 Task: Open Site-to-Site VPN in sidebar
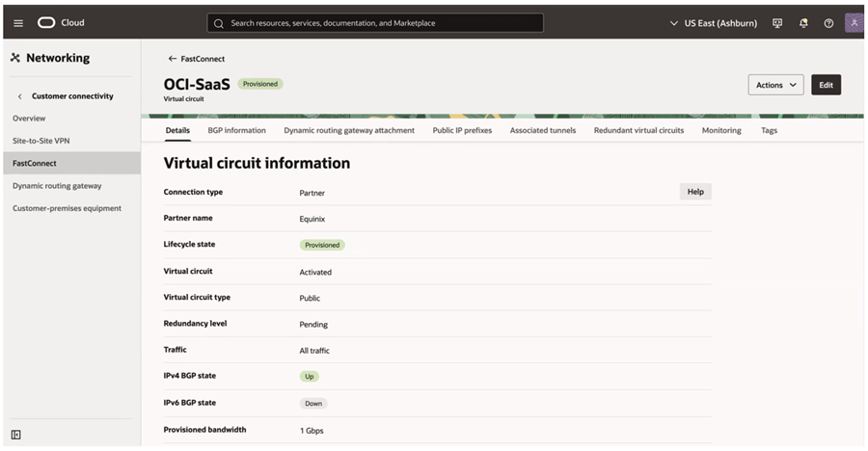(41, 141)
